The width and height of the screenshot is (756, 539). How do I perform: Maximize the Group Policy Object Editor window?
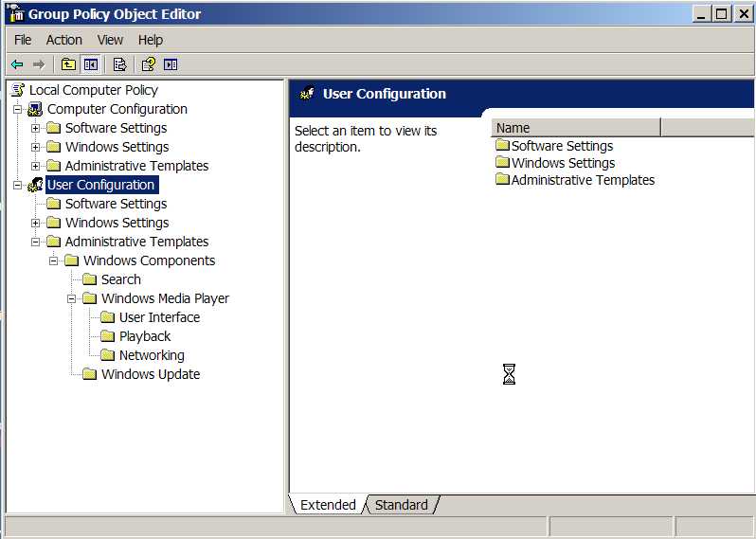(x=722, y=13)
